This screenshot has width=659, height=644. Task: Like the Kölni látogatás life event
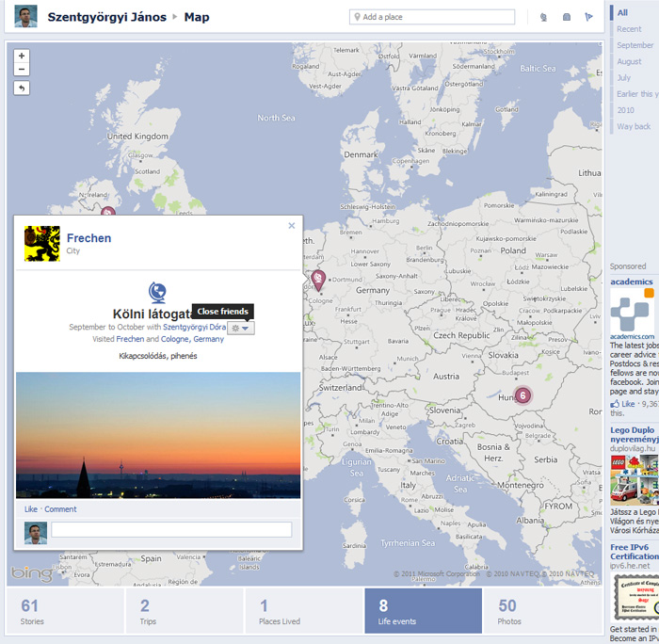(x=31, y=509)
